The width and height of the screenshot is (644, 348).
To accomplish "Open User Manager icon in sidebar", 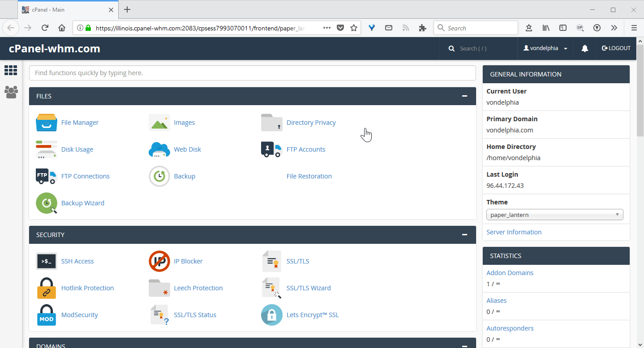I will pyautogui.click(x=11, y=92).
